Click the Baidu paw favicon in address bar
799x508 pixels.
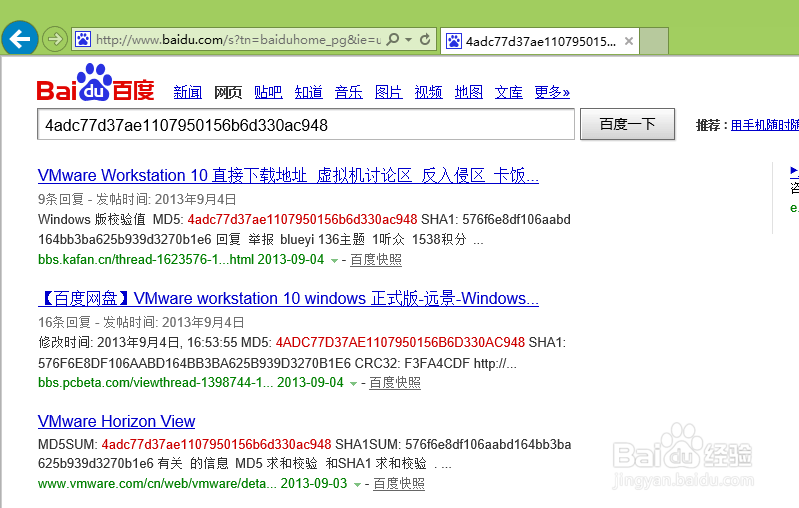coord(83,39)
